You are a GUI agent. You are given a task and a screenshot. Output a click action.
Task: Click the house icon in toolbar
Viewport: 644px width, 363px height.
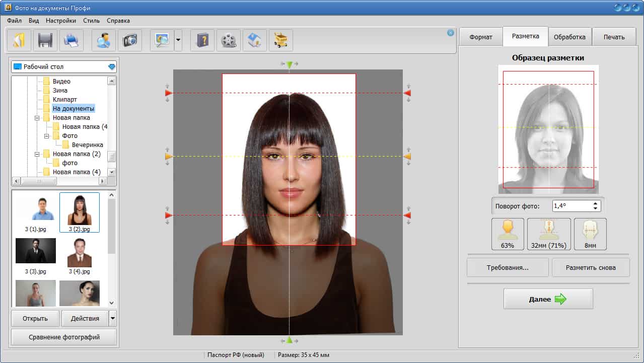pyautogui.click(x=255, y=40)
